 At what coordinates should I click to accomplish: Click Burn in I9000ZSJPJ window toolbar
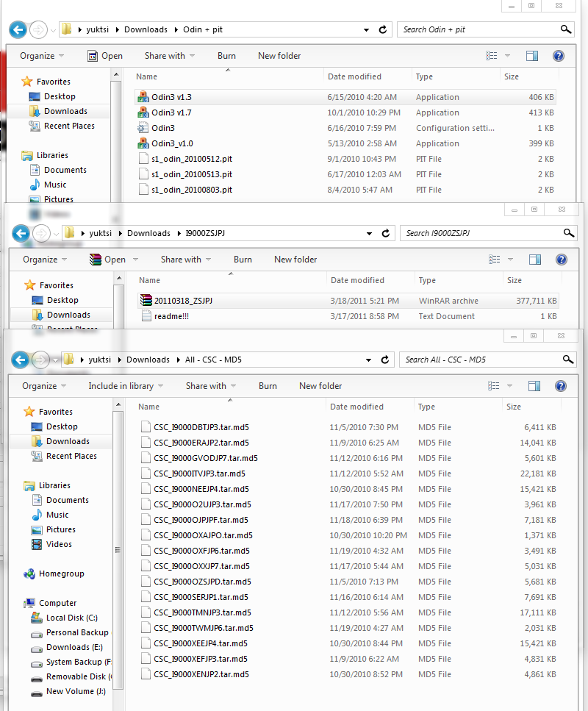[x=243, y=260]
